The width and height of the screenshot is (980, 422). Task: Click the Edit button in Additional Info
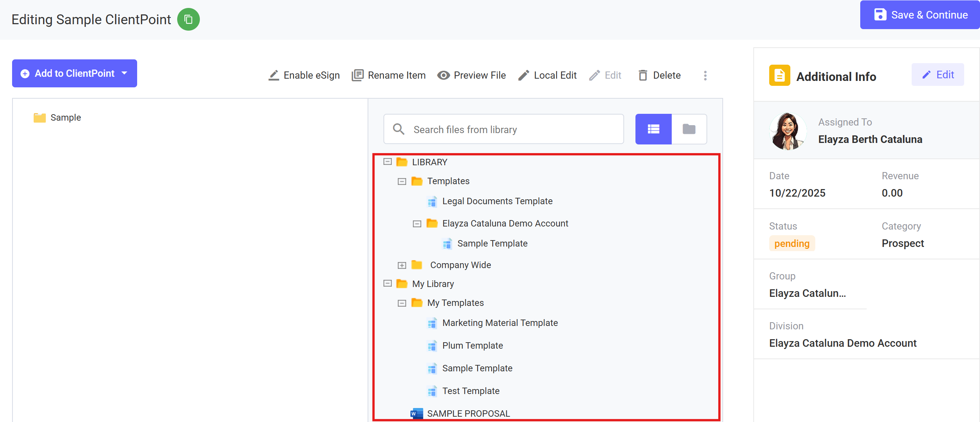click(x=937, y=74)
